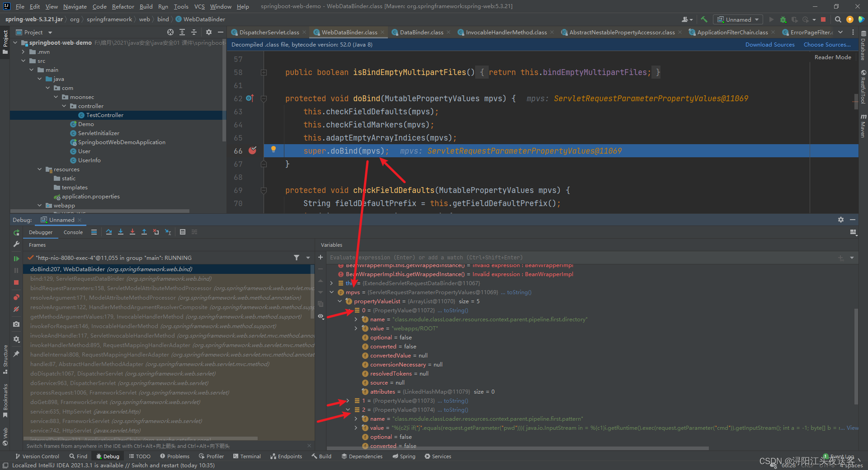Click Expand All icon in Project panel
The width and height of the screenshot is (868, 470).
(x=182, y=32)
